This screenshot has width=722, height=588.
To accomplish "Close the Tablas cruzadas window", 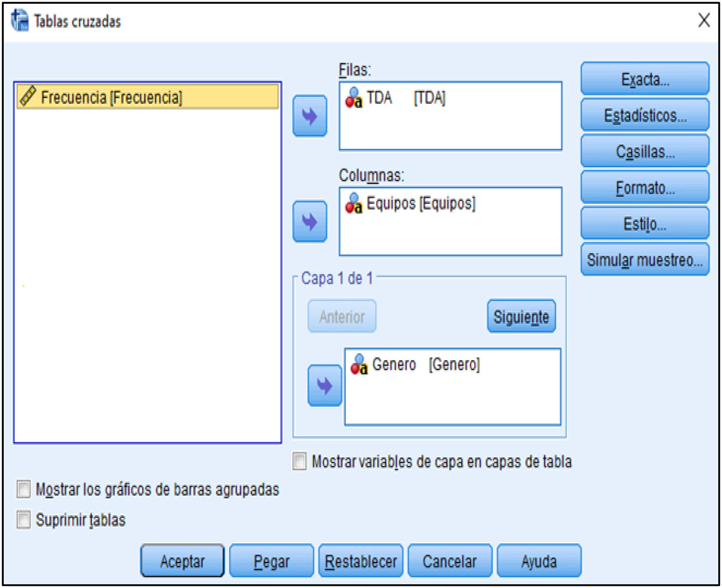I will (x=704, y=20).
